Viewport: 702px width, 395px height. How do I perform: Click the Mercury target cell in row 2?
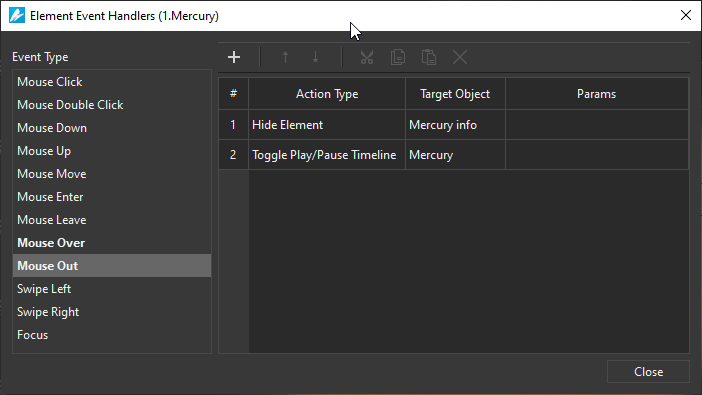tap(455, 155)
